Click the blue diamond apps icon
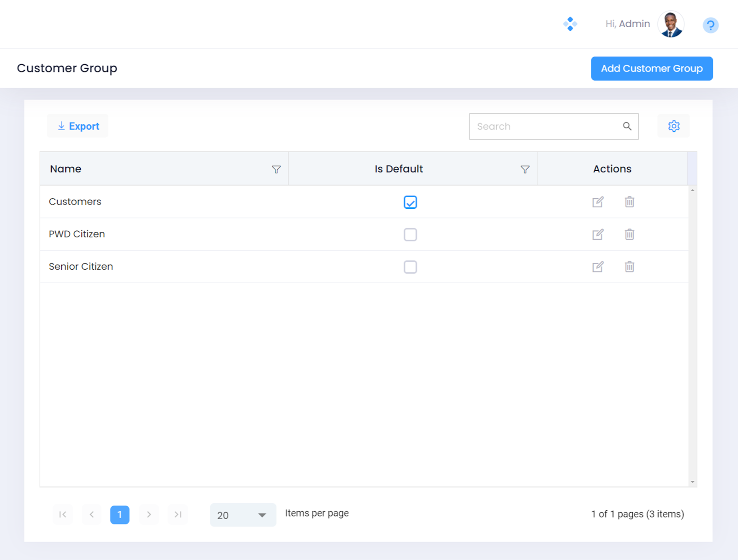 coord(570,24)
